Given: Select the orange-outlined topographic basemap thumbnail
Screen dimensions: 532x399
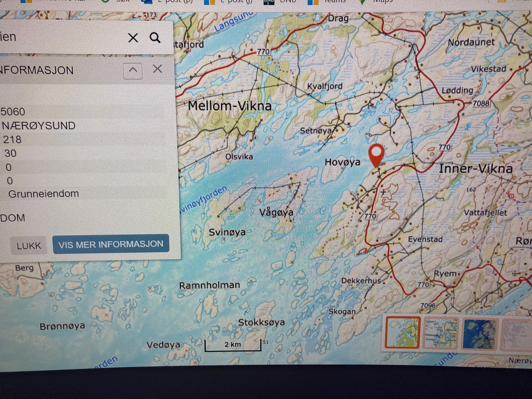Looking at the screenshot, I should [403, 333].
